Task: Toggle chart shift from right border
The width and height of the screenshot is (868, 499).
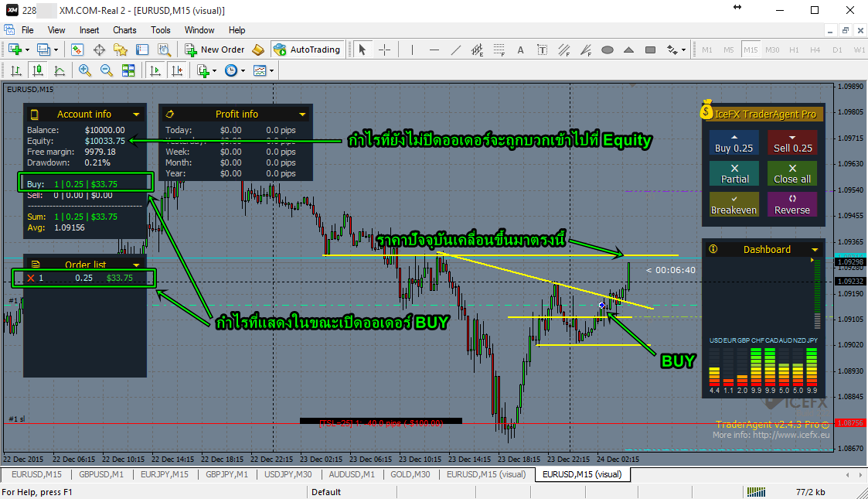Action: click(x=177, y=70)
